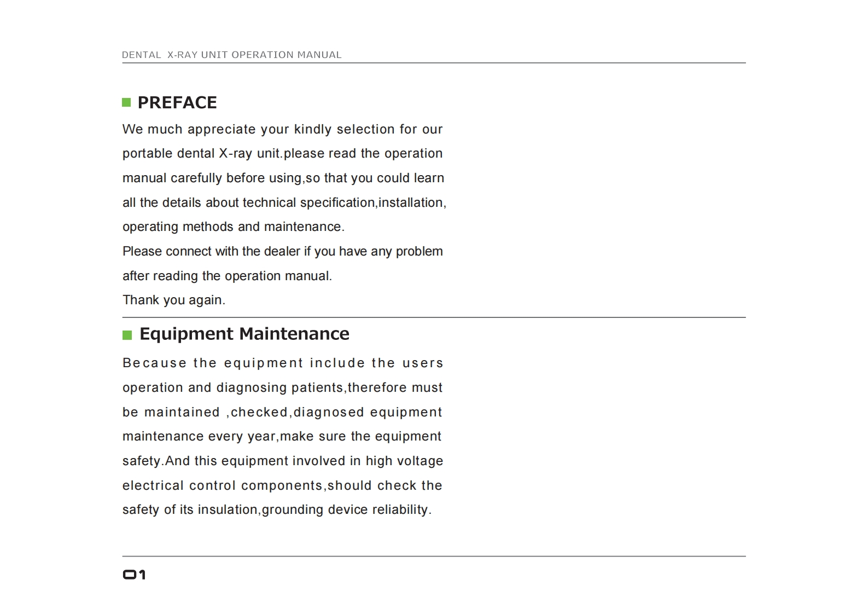Click the PREFACE heading
868x614 pixels.
tap(177, 102)
